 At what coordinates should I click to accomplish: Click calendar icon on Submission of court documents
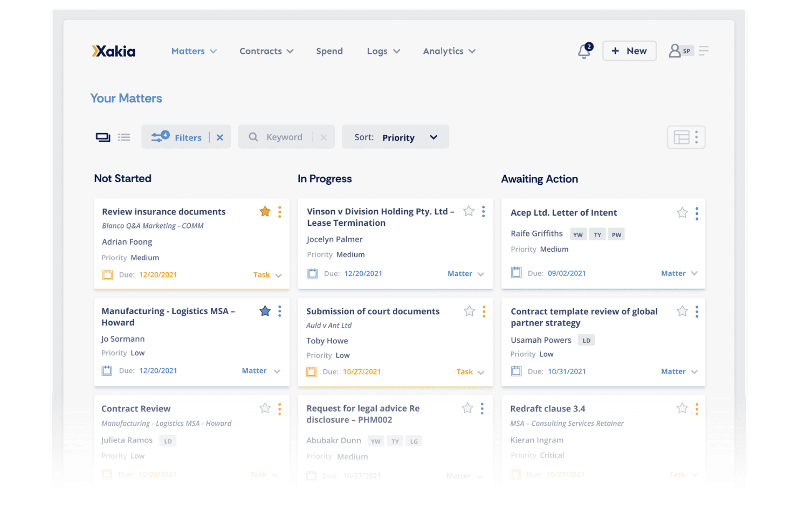click(x=311, y=371)
